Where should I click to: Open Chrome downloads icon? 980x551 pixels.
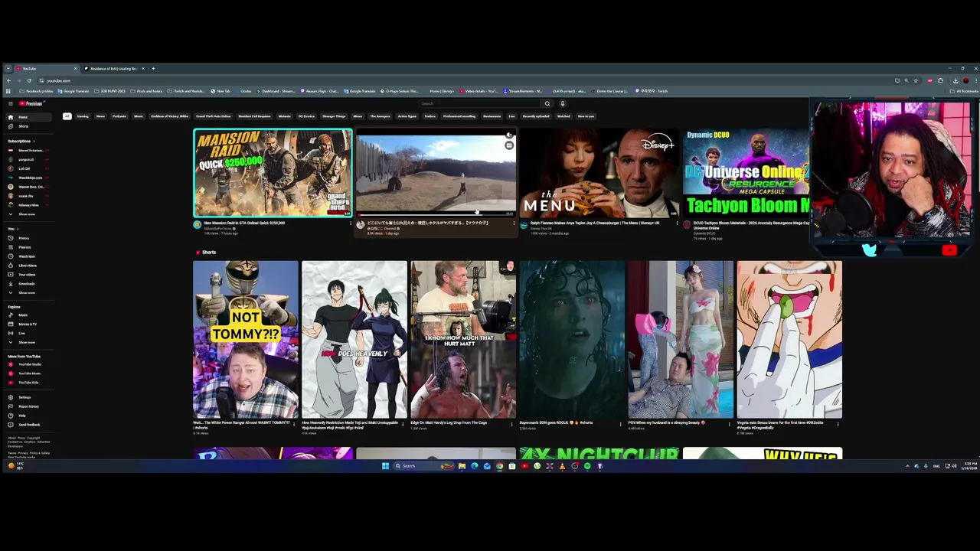[955, 80]
